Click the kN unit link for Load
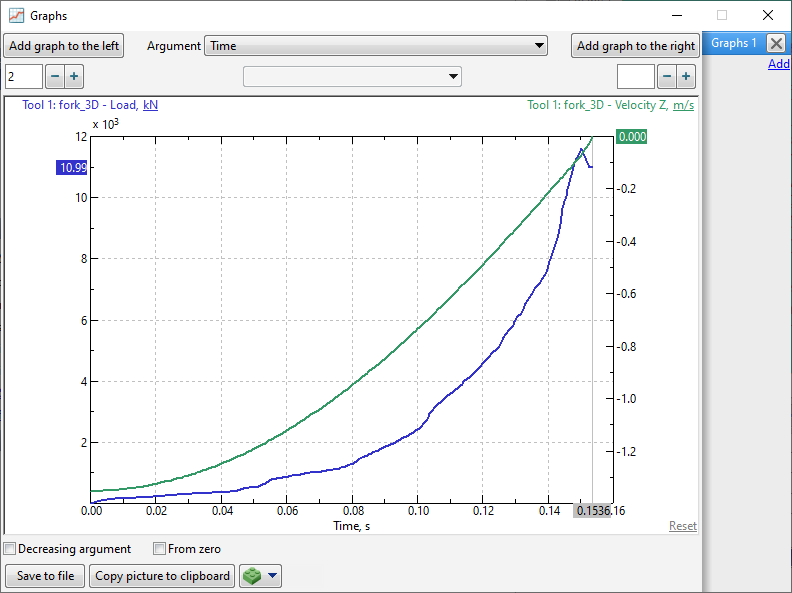The width and height of the screenshot is (792, 593). coord(150,105)
